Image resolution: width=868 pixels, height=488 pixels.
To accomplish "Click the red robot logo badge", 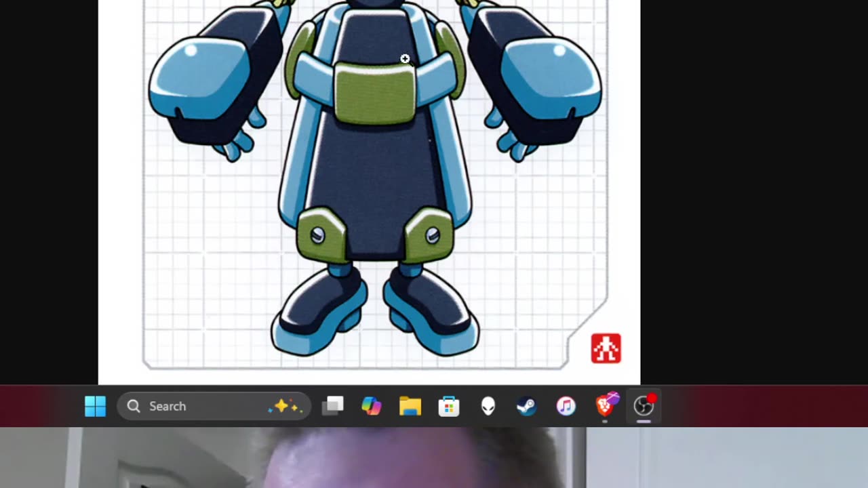I will [x=606, y=348].
